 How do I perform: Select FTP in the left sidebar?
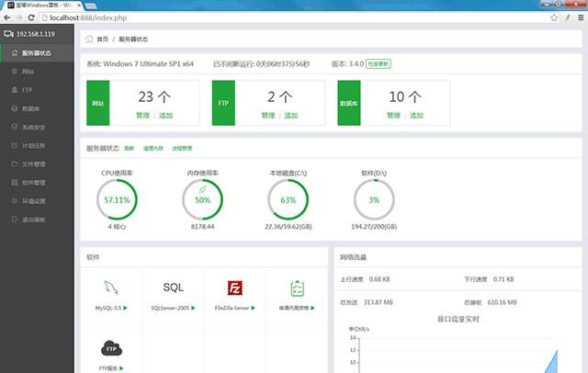[27, 90]
